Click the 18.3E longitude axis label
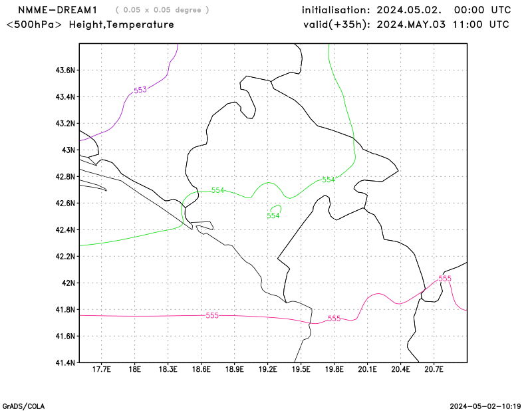 (x=168, y=369)
